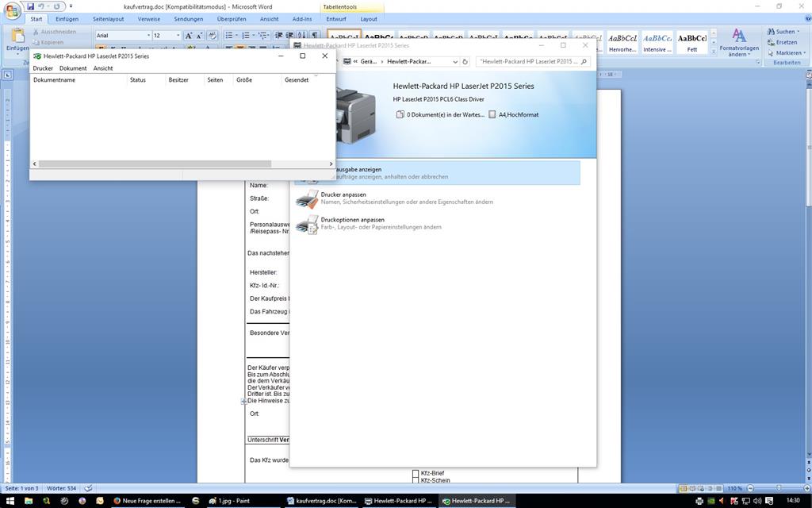This screenshot has width=812, height=508.
Task: Open the Überprüfen ribbon tab
Action: (x=232, y=19)
